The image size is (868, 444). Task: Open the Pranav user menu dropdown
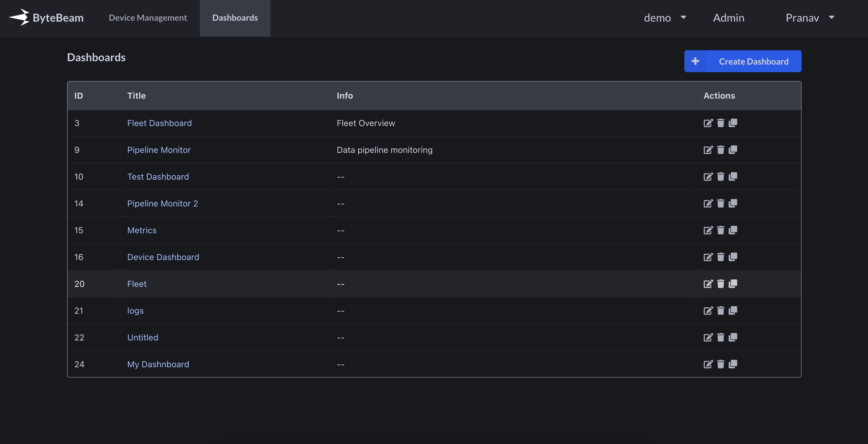click(x=810, y=18)
